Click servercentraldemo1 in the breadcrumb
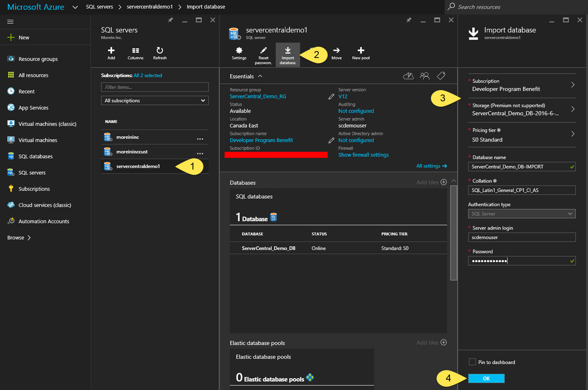The image size is (588, 390). tap(150, 7)
